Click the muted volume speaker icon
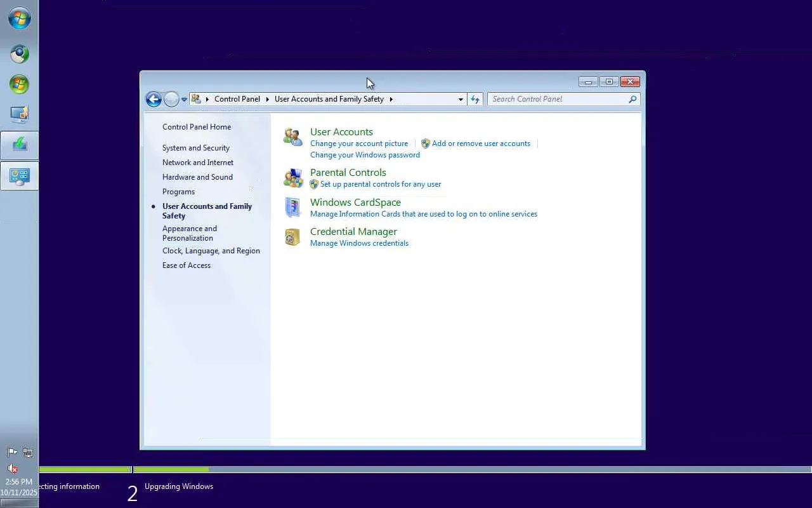Screen dimensions: 812x508 tap(12, 469)
